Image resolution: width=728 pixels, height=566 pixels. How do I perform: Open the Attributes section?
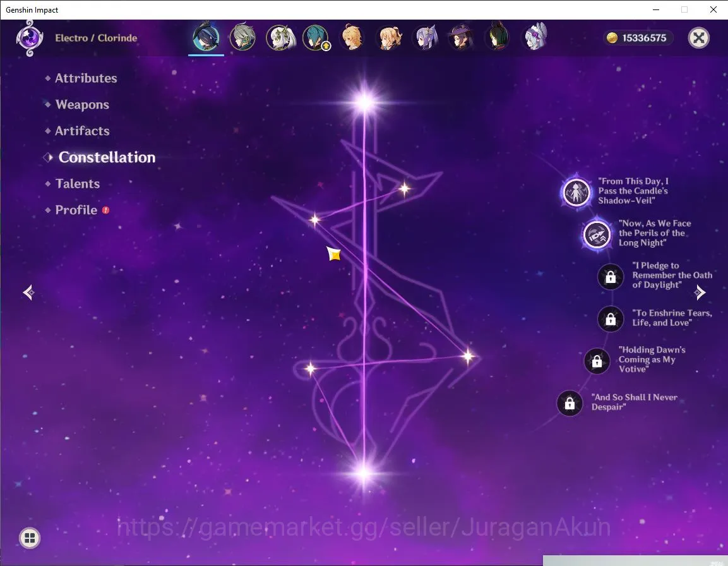(x=86, y=78)
